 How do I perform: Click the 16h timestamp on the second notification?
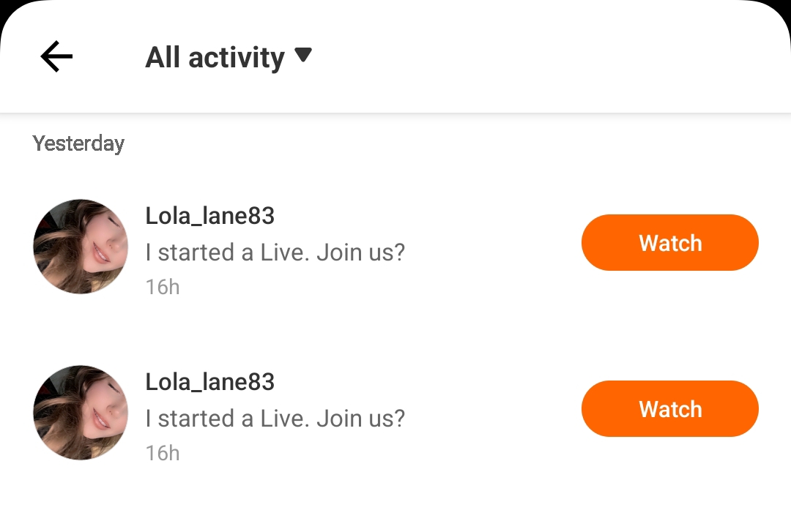point(162,453)
